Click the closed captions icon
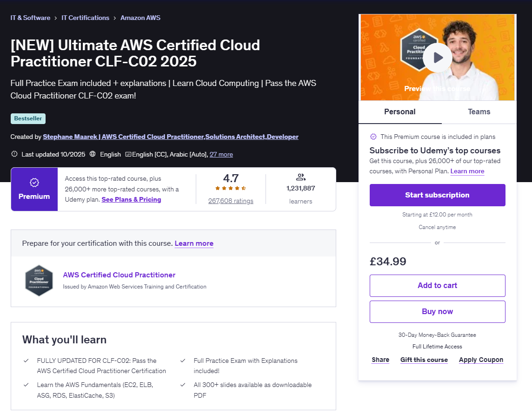 128,154
